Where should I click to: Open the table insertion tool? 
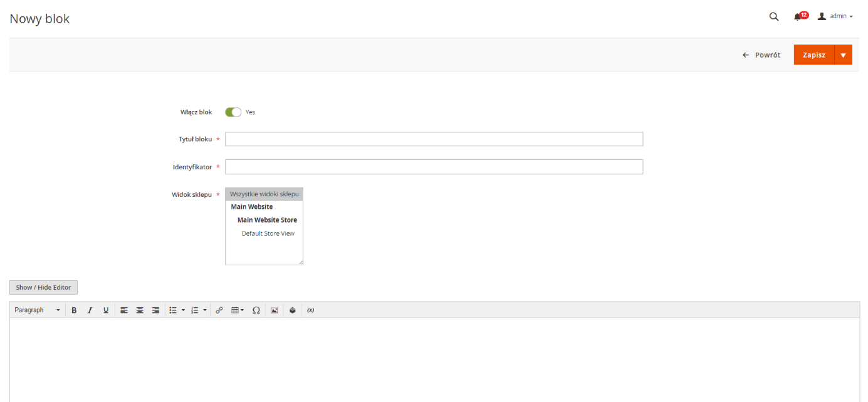point(238,310)
